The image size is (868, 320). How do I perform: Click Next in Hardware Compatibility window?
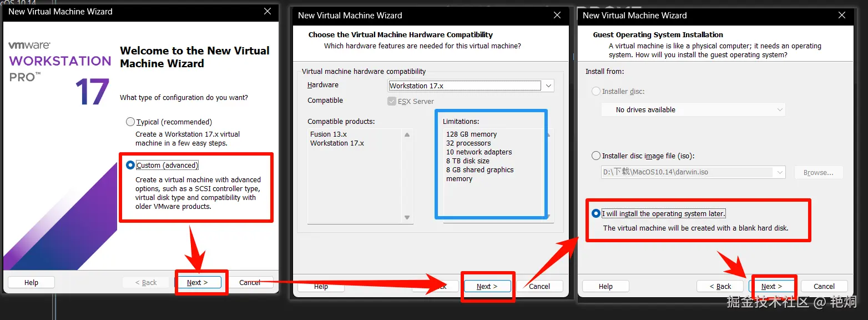(x=487, y=286)
